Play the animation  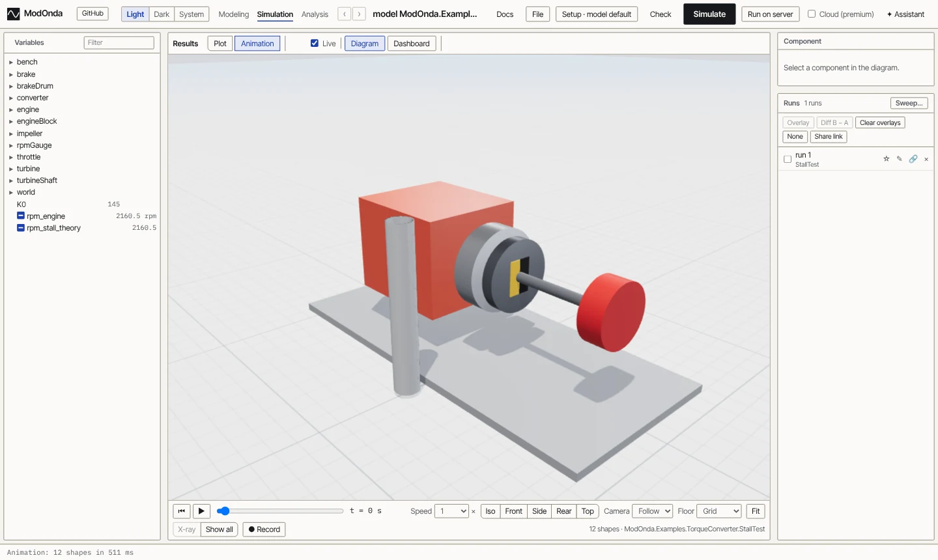click(201, 511)
